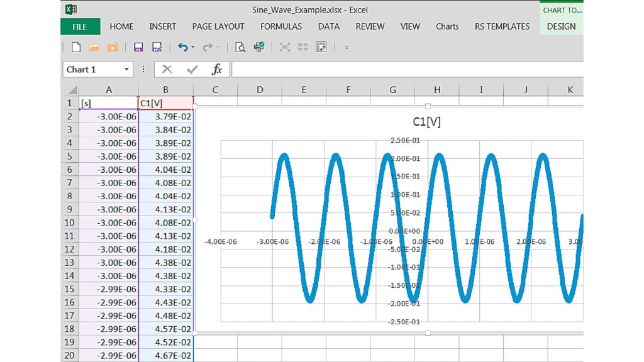Save the workbook using the Save icon
The image size is (644, 362).
[x=137, y=47]
